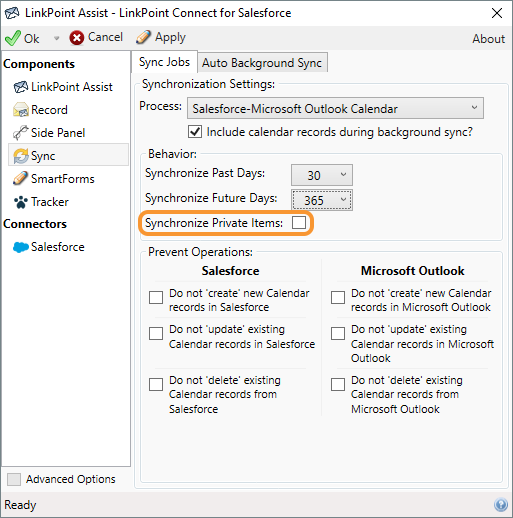Select the Sync component
The width and height of the screenshot is (513, 518).
pyautogui.click(x=68, y=155)
